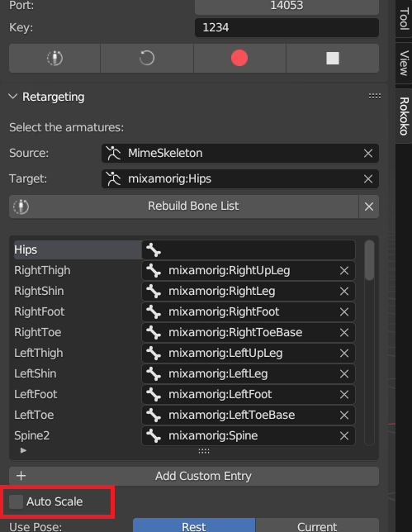Expand the bone list filter triangle
This screenshot has width=412, height=532.
[x=23, y=450]
